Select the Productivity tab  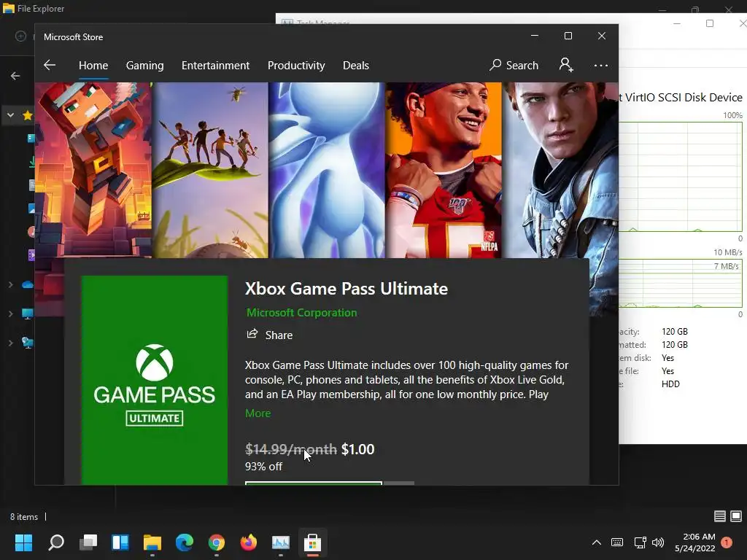[296, 65]
